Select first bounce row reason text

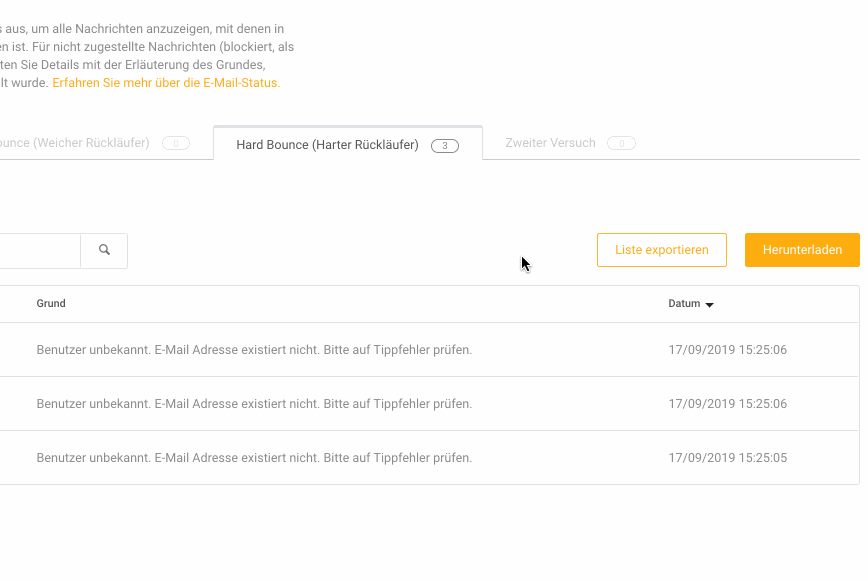pos(254,350)
